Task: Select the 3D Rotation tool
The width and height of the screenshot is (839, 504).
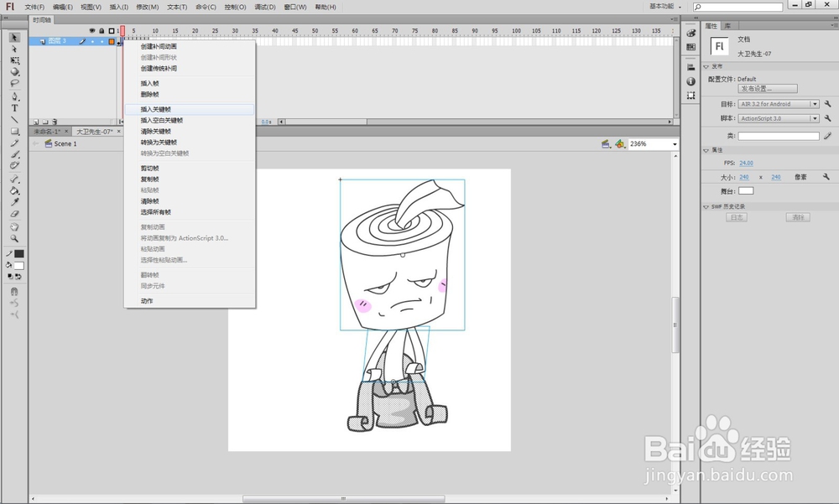Action: [x=14, y=71]
